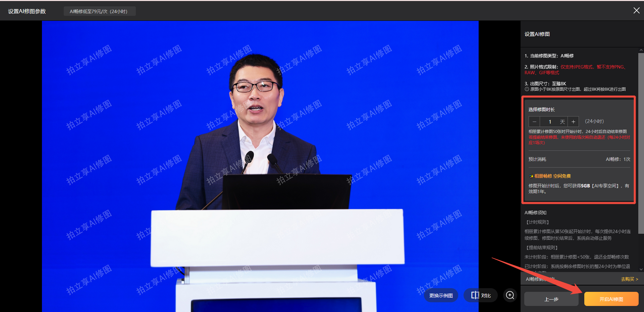The width and height of the screenshot is (644, 312).
Task: Open the 去购买 purchase link
Action: pos(629,279)
